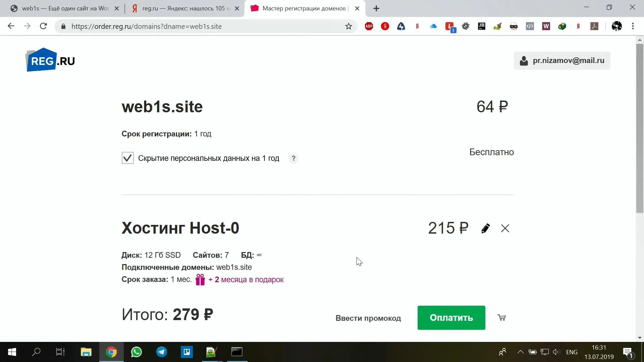Click the 16:31 clock and date
The image size is (644, 362).
point(599,352)
